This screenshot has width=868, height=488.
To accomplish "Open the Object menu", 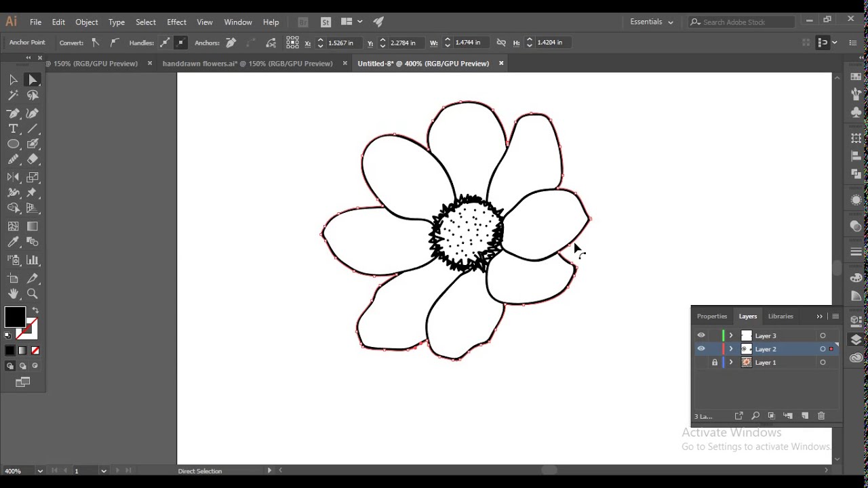I will click(87, 22).
